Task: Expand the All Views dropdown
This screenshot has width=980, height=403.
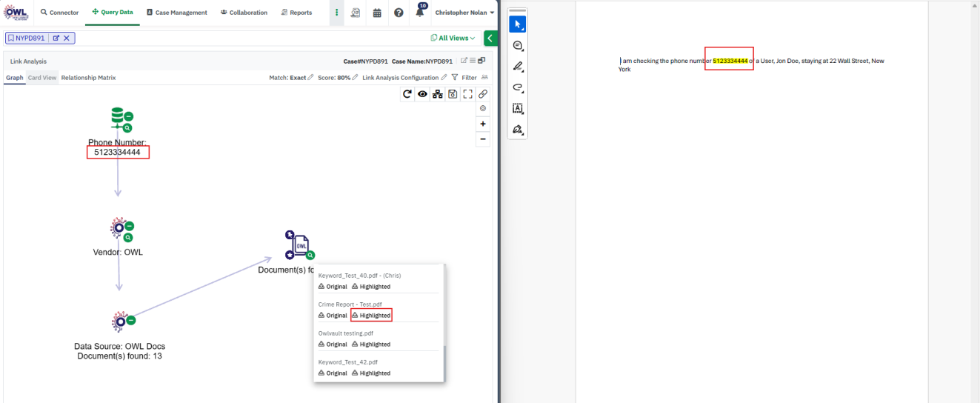Action: (x=453, y=38)
